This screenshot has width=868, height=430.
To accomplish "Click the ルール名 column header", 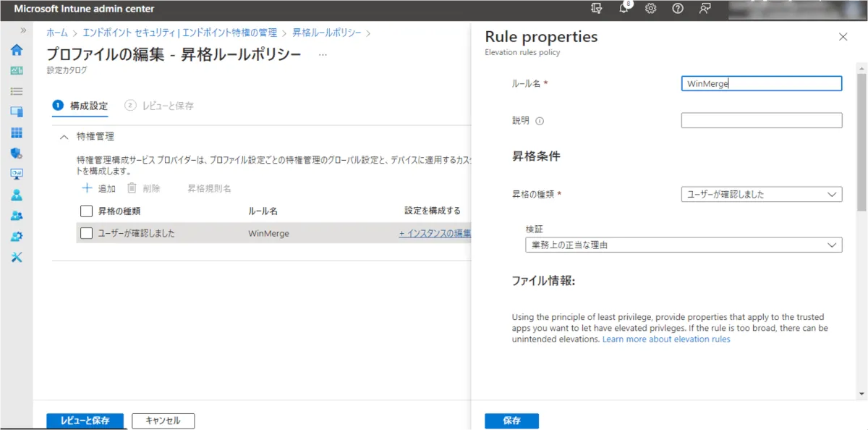I will tap(263, 211).
